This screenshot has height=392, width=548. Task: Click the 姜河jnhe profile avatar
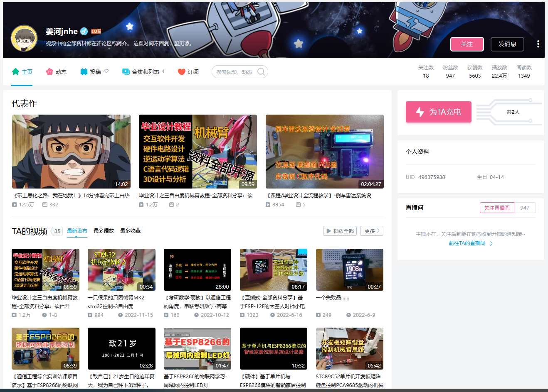[x=24, y=38]
